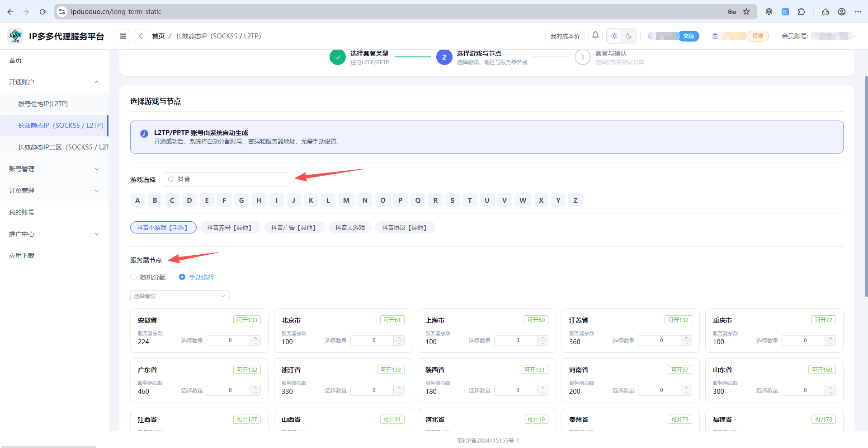Select 抖音小游戏【手游】 game tag
This screenshot has width=868, height=448.
click(163, 228)
